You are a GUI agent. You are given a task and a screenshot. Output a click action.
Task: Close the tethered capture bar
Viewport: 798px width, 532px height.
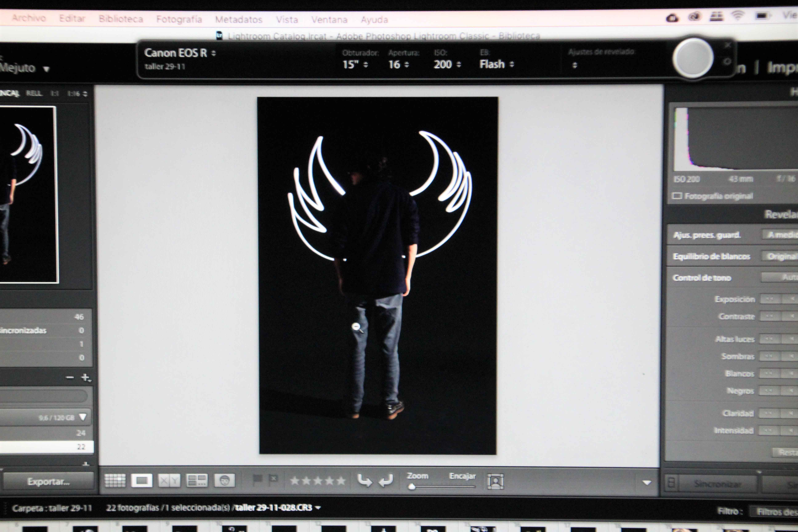727,45
